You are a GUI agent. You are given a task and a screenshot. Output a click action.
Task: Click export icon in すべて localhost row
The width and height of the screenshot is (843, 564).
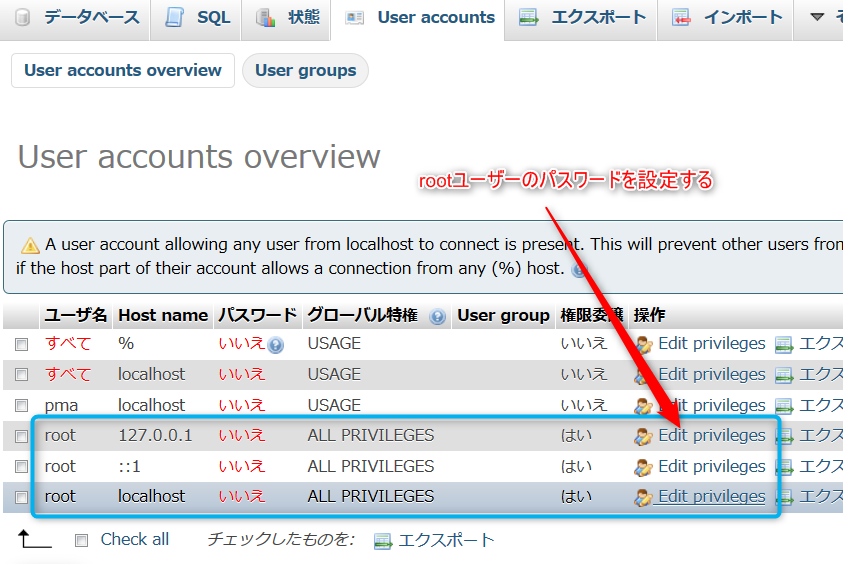[x=784, y=375]
